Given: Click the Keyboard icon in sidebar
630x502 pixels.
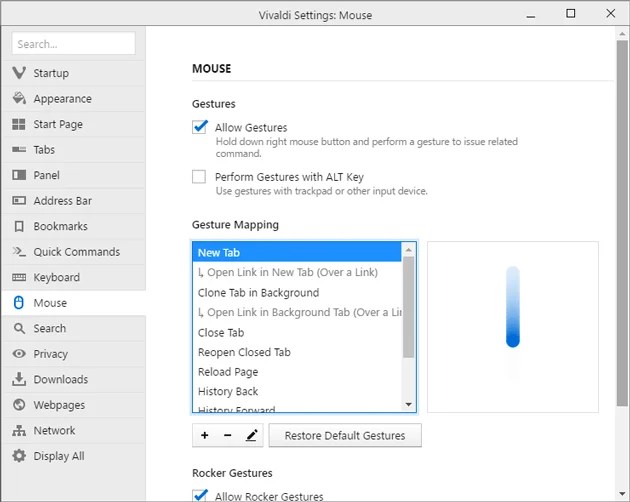Looking at the screenshot, I should [19, 277].
